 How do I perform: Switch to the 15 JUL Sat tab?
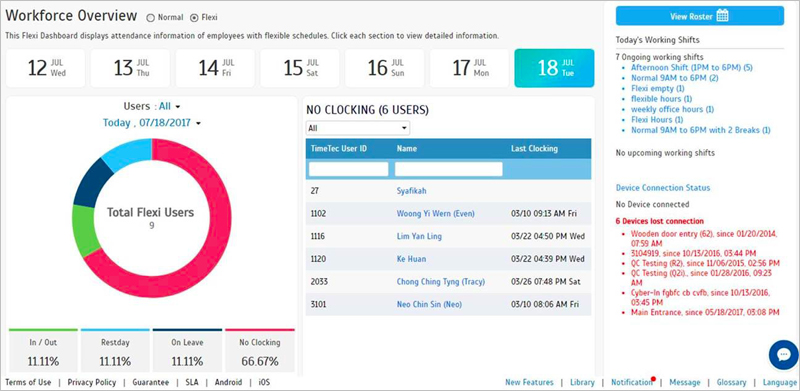click(299, 68)
